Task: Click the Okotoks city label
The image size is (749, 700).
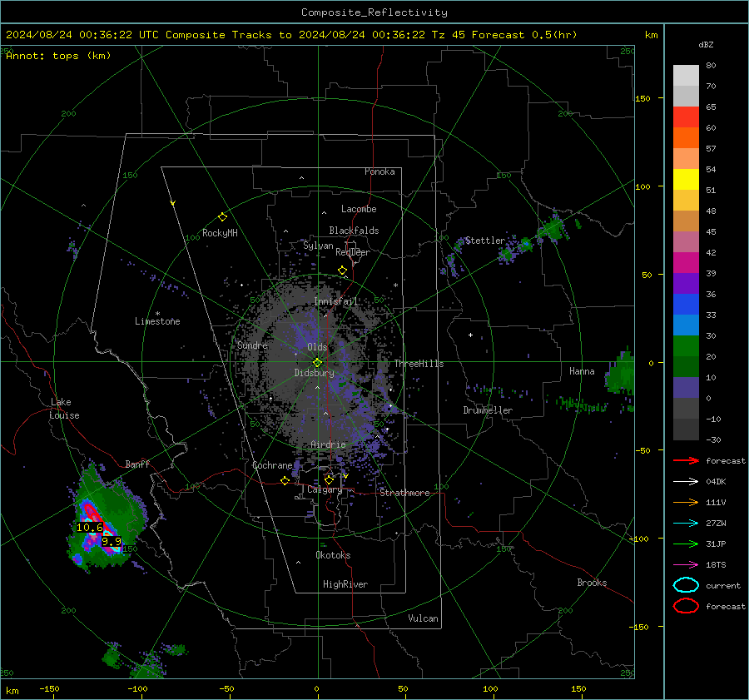Action: point(333,555)
